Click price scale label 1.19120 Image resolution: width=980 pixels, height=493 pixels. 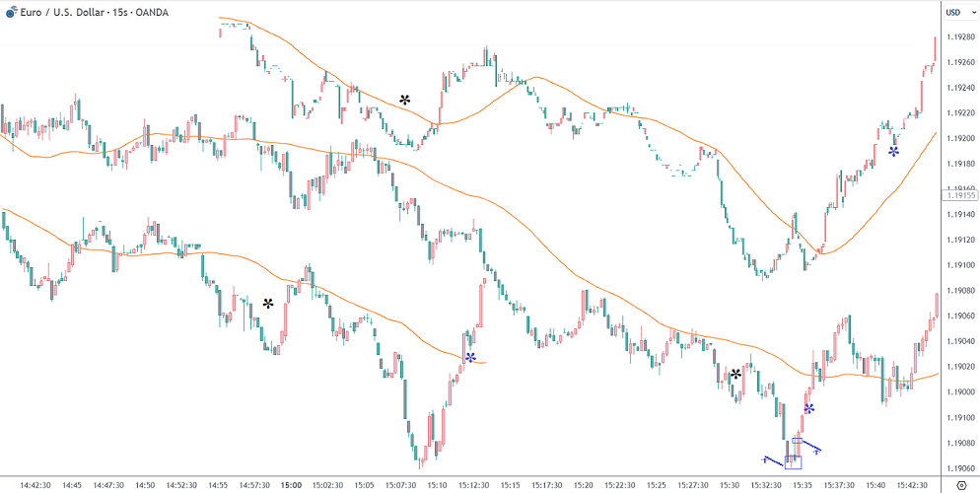958,240
